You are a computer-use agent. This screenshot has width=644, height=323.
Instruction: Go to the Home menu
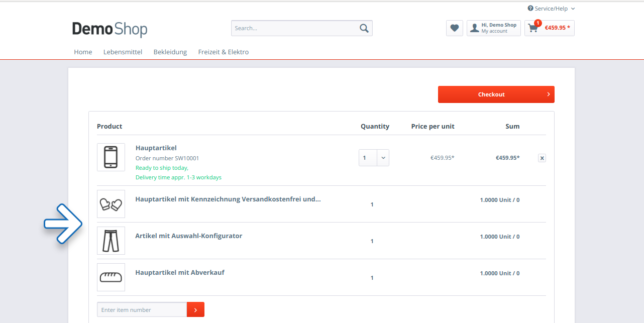click(x=83, y=52)
